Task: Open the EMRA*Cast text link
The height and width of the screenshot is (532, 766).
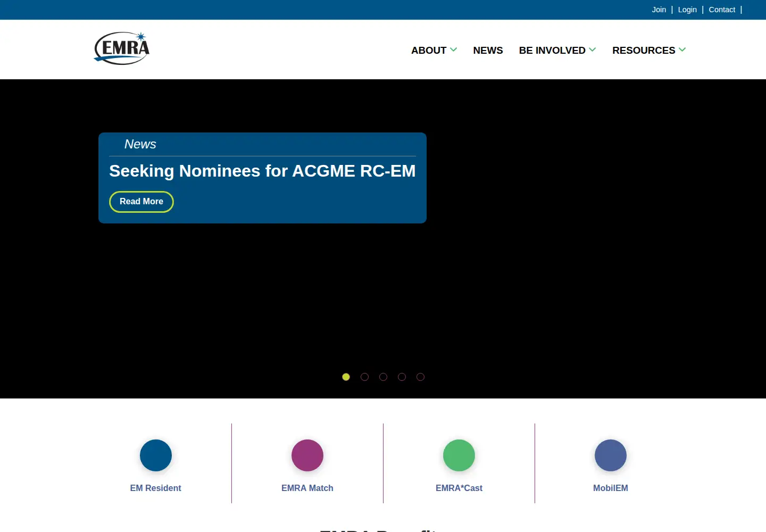Action: (459, 488)
